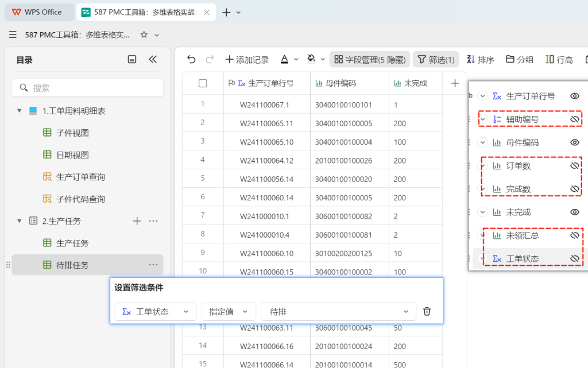Viewport: 588px width, 368px height.
Task: Click the 分组 group button
Action: click(520, 60)
